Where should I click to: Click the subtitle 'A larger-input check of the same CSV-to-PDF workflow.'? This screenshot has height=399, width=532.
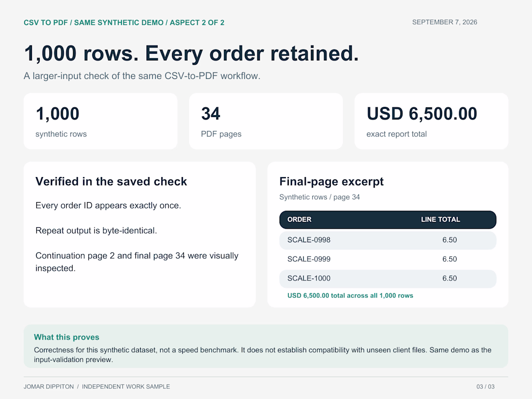[x=142, y=75]
